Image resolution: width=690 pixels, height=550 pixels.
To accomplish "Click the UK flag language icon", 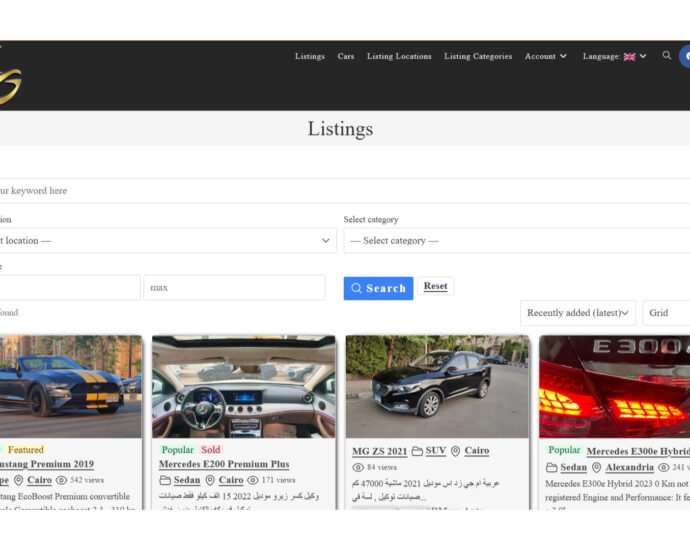I will pyautogui.click(x=629, y=57).
